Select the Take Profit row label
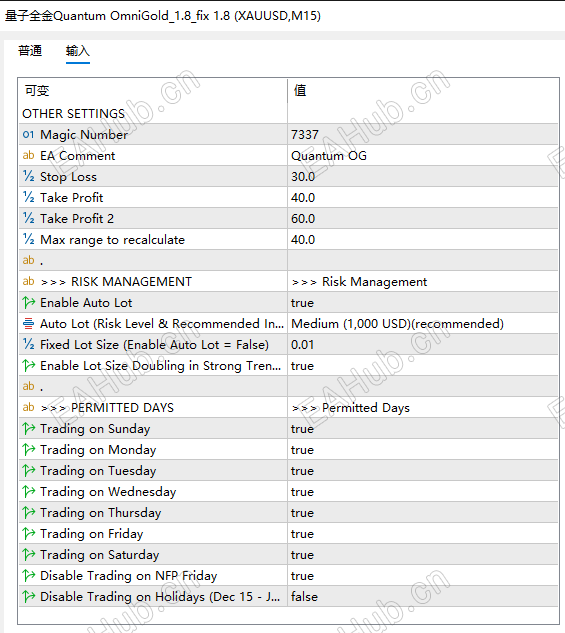The width and height of the screenshot is (565, 633). pyautogui.click(x=71, y=197)
